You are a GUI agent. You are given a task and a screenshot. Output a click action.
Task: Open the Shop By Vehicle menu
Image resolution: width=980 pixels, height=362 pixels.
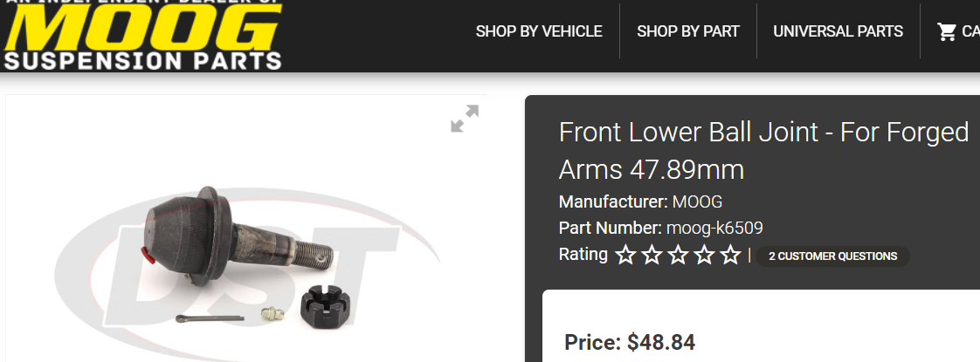(x=539, y=31)
